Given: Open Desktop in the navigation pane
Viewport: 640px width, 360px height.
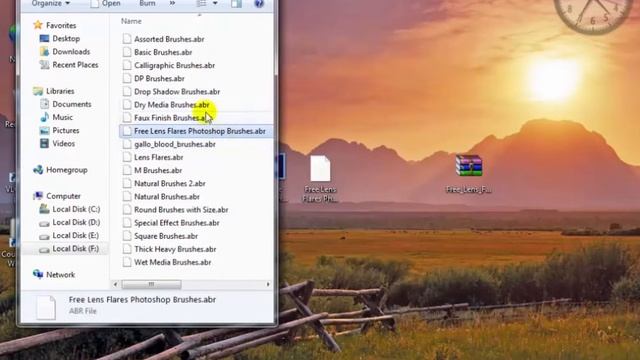Looking at the screenshot, I should click(60, 38).
